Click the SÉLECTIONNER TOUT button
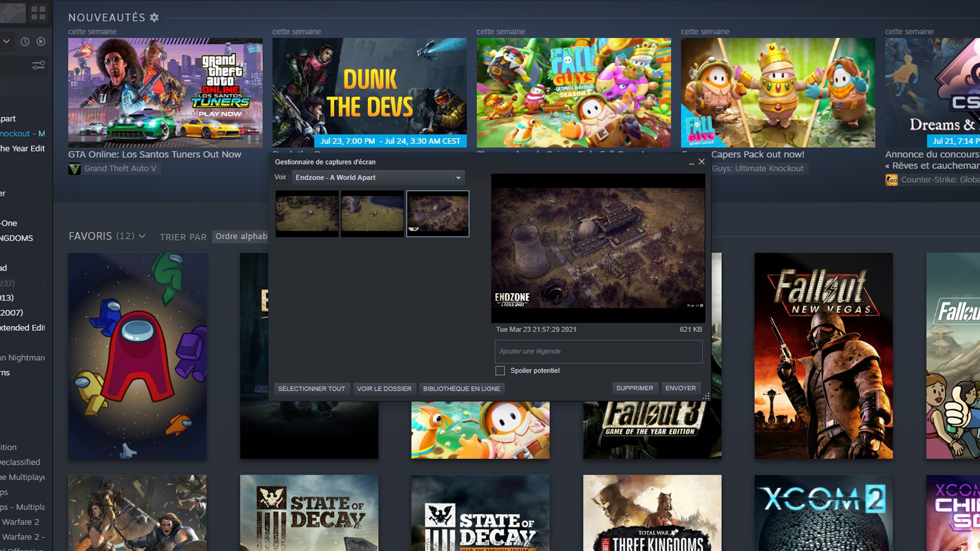980x551 pixels. [x=311, y=388]
